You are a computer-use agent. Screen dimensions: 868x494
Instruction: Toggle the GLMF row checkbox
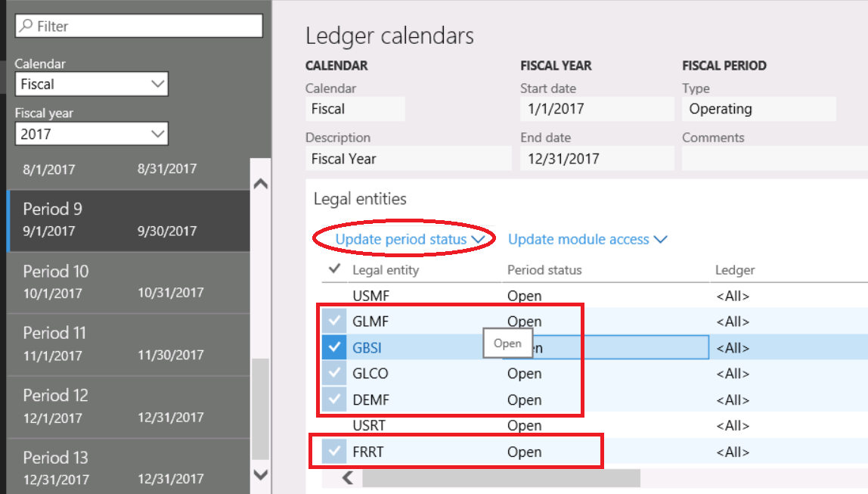click(333, 321)
